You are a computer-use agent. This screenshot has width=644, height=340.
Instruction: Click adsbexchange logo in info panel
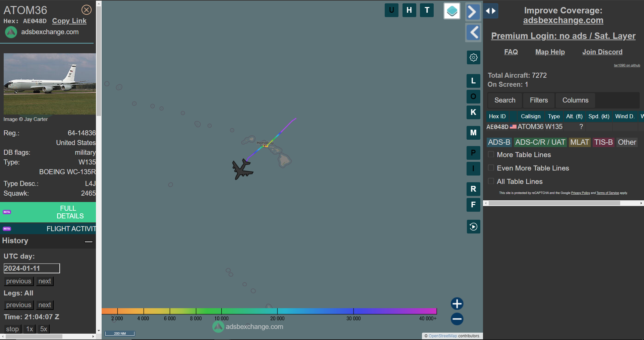11,32
